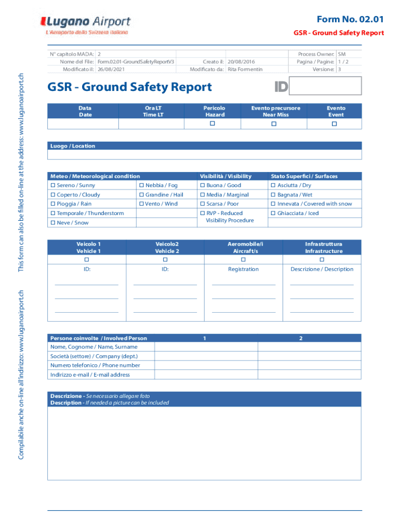Mark Bagnata / Wet surface
This screenshot has height=532, width=400.
(x=273, y=195)
